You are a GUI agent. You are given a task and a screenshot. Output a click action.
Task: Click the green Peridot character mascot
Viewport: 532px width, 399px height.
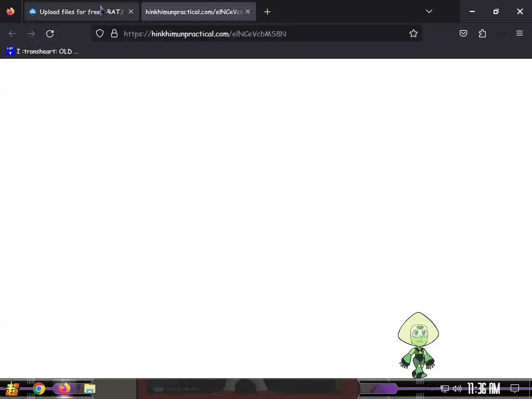coord(418,345)
